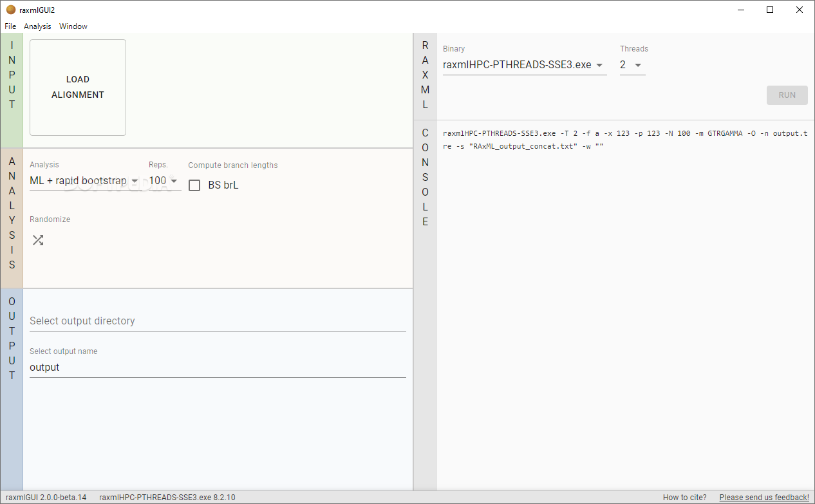Open the Please send us feedback link

coord(764,497)
